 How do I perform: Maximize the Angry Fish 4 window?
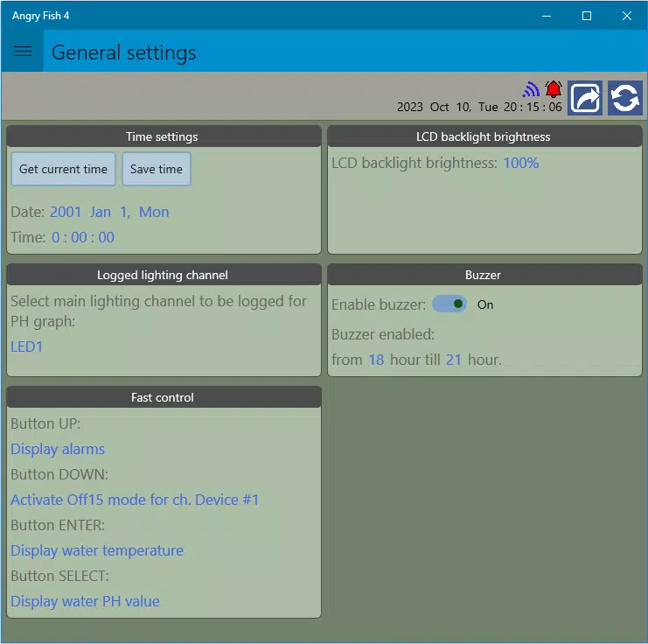pos(587,16)
